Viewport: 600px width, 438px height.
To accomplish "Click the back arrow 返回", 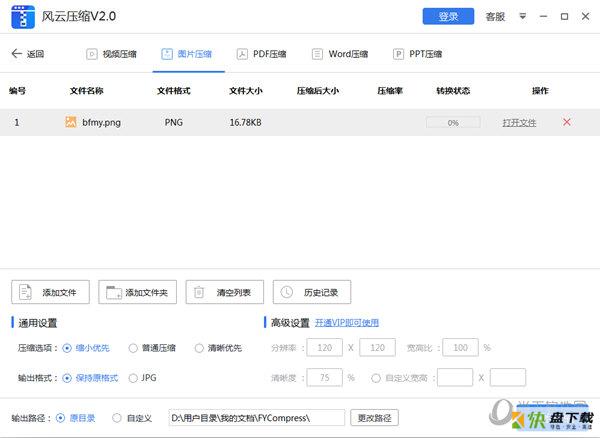I will tap(28, 54).
